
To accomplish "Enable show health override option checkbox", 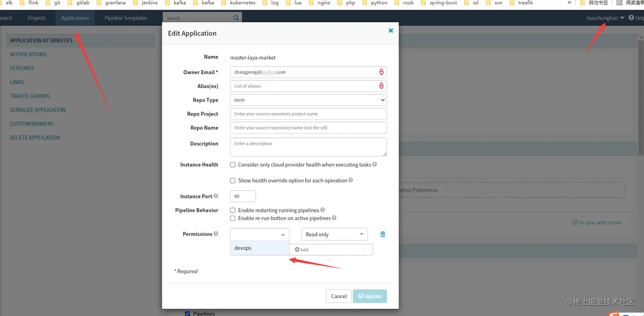I will pos(233,180).
